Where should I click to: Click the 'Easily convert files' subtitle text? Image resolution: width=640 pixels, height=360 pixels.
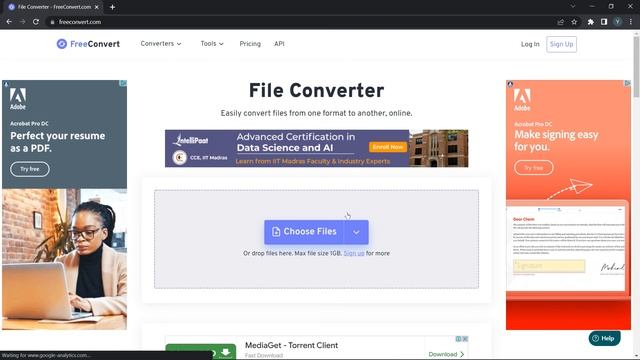pyautogui.click(x=316, y=113)
